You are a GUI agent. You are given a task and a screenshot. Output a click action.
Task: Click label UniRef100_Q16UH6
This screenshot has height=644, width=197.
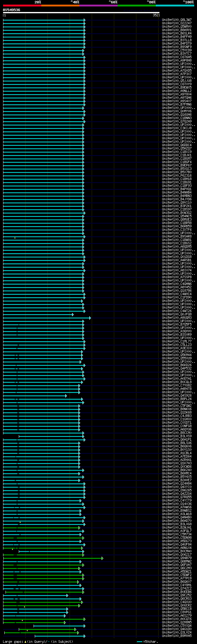pyautogui.click(x=177, y=114)
